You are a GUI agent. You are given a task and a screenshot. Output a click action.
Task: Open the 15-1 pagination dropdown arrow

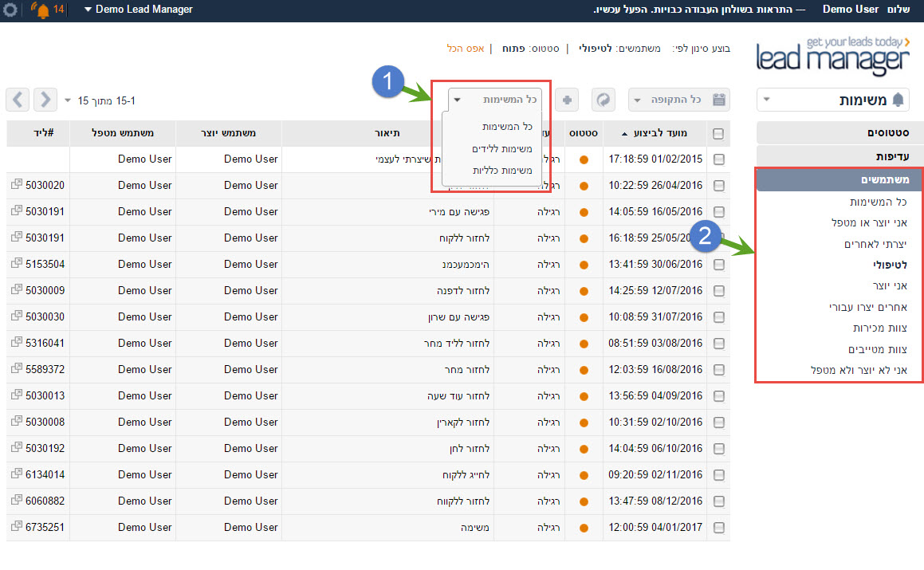click(x=68, y=100)
